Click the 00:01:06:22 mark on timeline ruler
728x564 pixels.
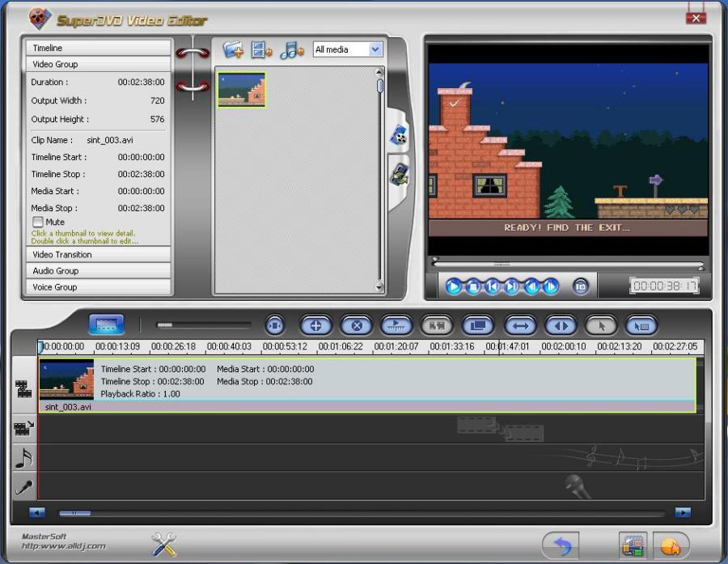tap(341, 346)
